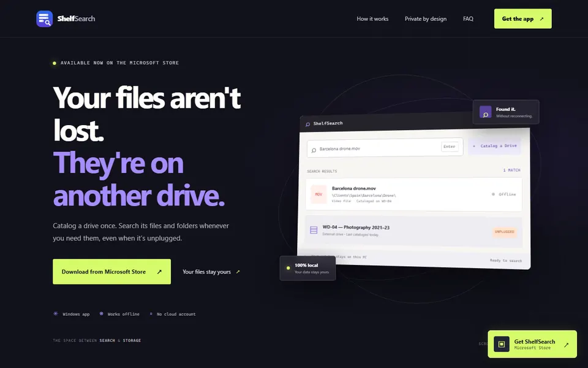Click the Windows app label
The width and height of the screenshot is (588, 368).
point(76,314)
